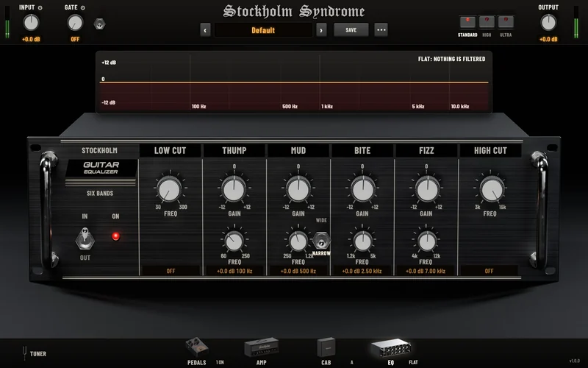Flip the Mud Wide/Narrow switch
Viewport: 588px width, 368px height.
coord(321,241)
